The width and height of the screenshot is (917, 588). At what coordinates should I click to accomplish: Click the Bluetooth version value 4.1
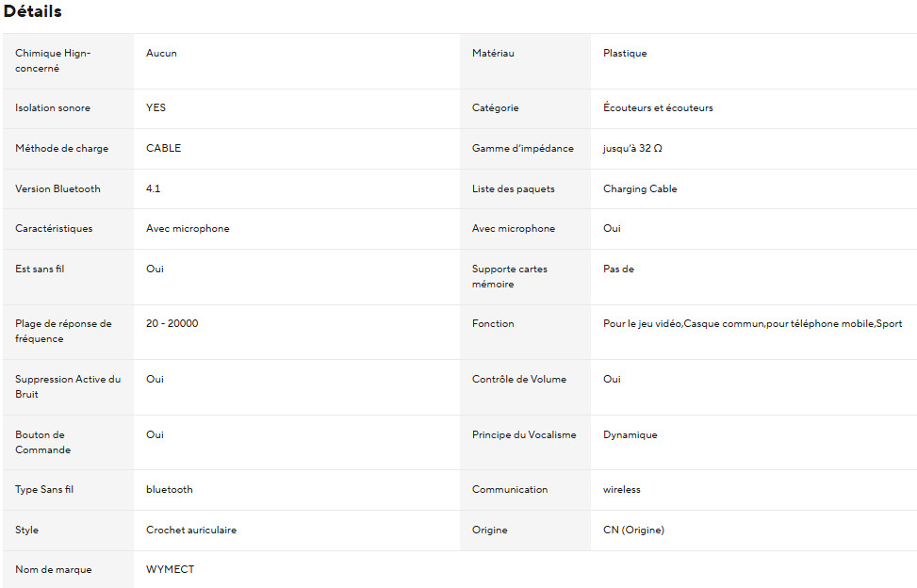[x=154, y=188]
